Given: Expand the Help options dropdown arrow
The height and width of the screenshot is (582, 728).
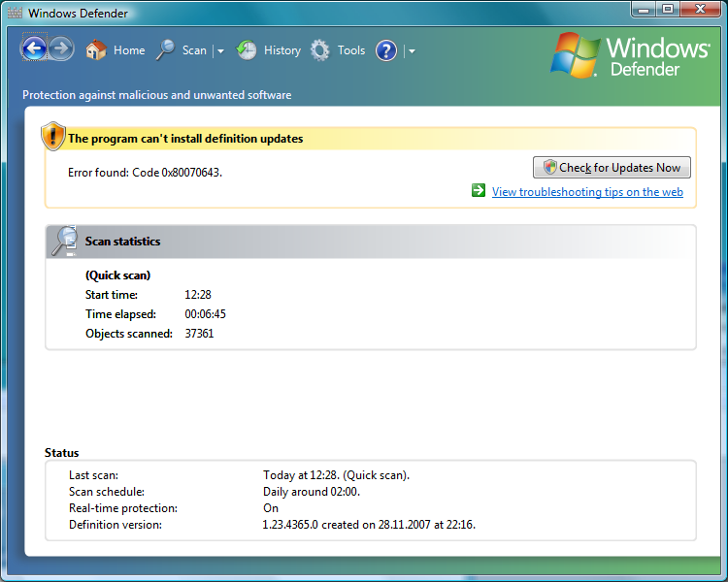Looking at the screenshot, I should (412, 51).
